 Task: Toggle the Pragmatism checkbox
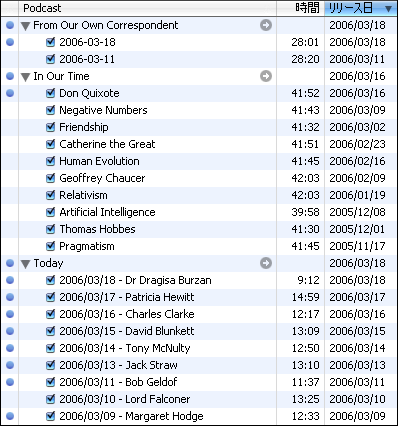[50, 246]
